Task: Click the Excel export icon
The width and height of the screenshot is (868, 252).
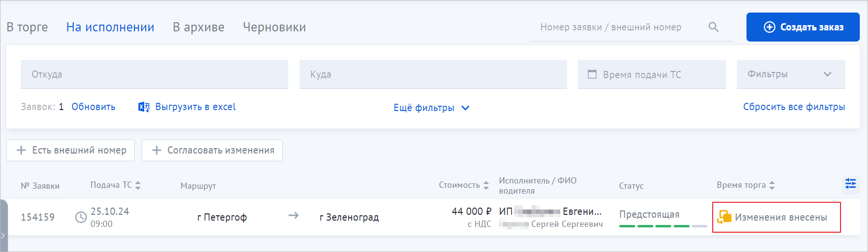Action: [x=144, y=107]
